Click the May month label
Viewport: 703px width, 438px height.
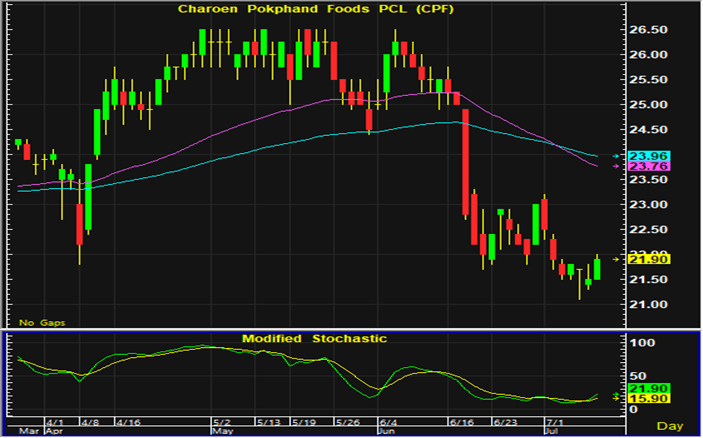[223, 431]
